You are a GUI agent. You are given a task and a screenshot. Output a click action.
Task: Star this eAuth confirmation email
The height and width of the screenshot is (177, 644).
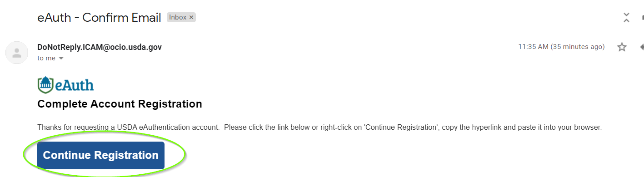tap(622, 47)
